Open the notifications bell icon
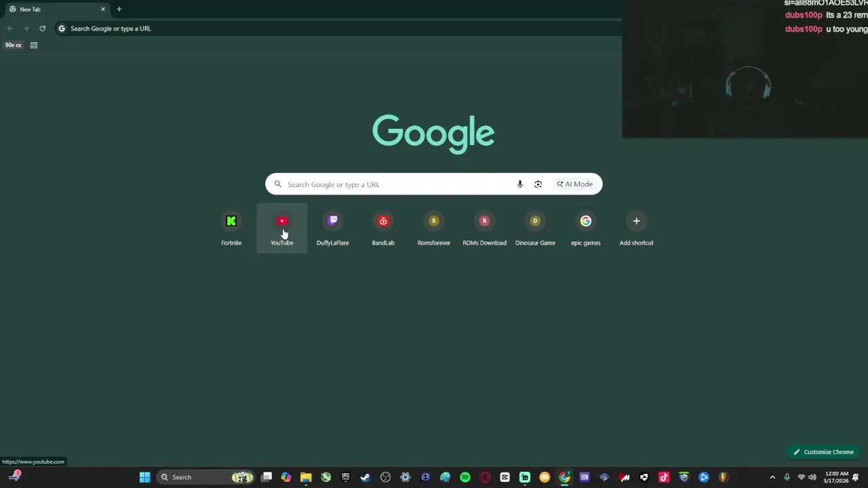The height and width of the screenshot is (488, 868). 856,477
